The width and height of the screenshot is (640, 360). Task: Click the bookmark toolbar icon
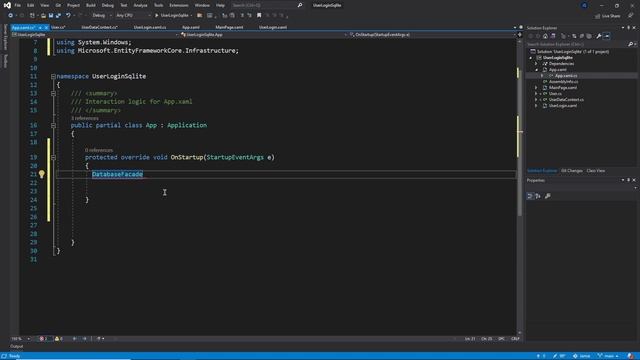tap(259, 16)
